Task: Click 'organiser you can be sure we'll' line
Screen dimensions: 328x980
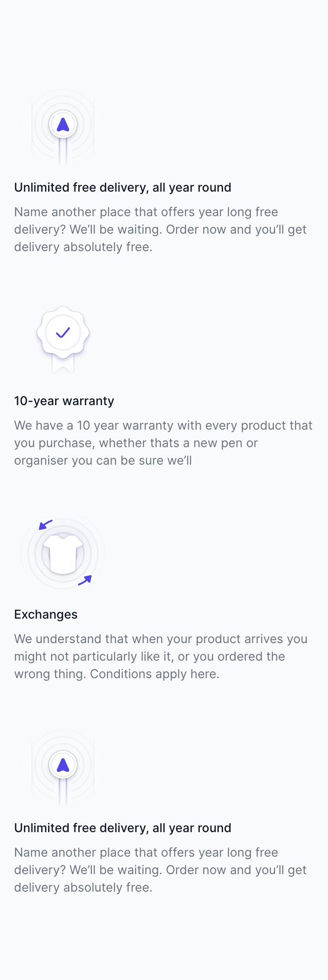Action: tap(103, 460)
